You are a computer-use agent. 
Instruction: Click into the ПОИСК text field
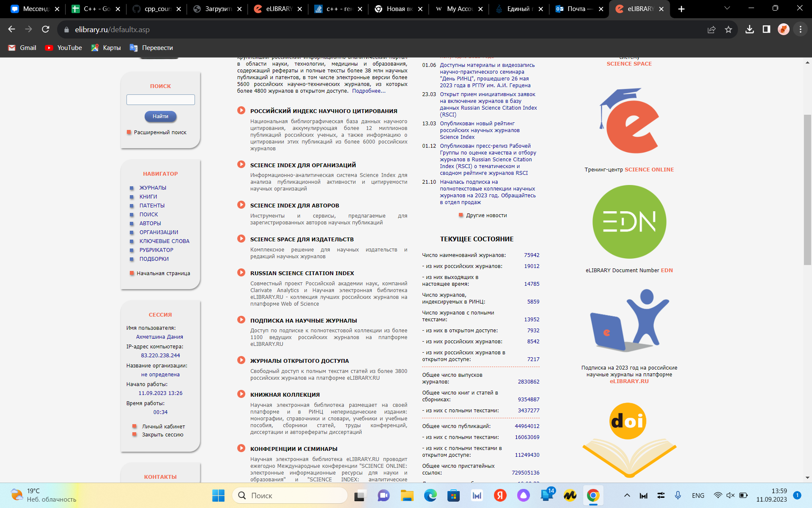point(161,99)
